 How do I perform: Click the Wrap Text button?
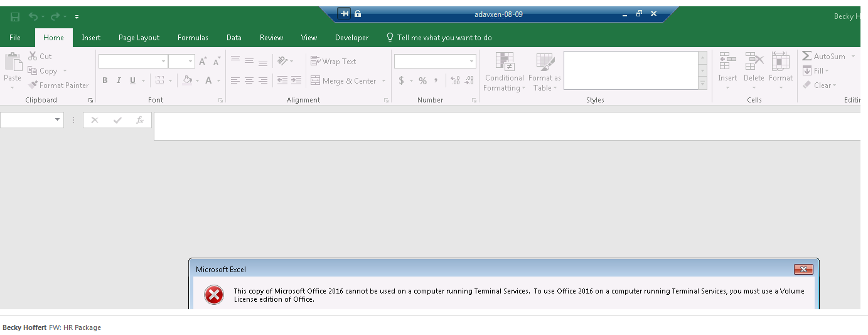pyautogui.click(x=333, y=61)
